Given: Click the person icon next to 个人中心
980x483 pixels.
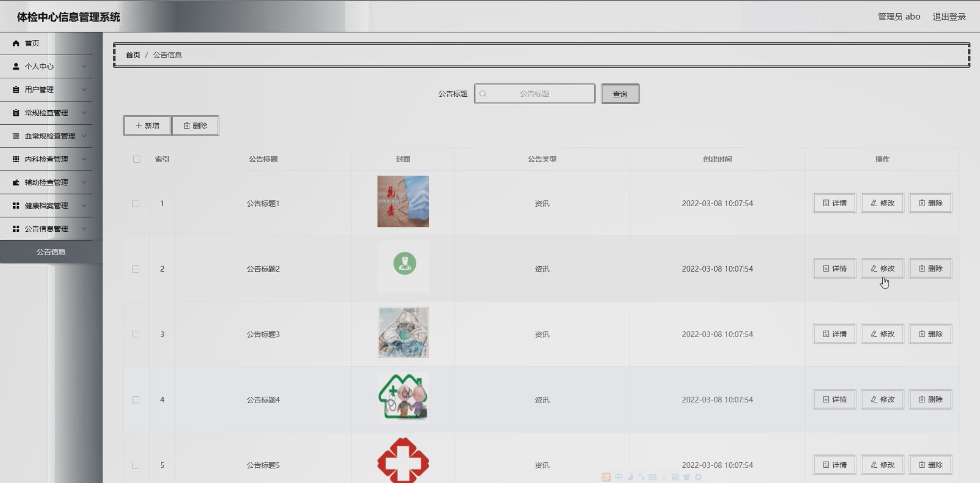Looking at the screenshot, I should point(16,66).
